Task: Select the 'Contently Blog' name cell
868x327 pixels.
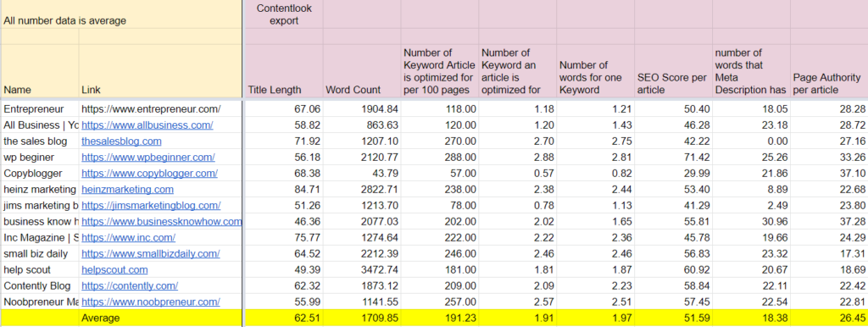Action: click(x=41, y=286)
